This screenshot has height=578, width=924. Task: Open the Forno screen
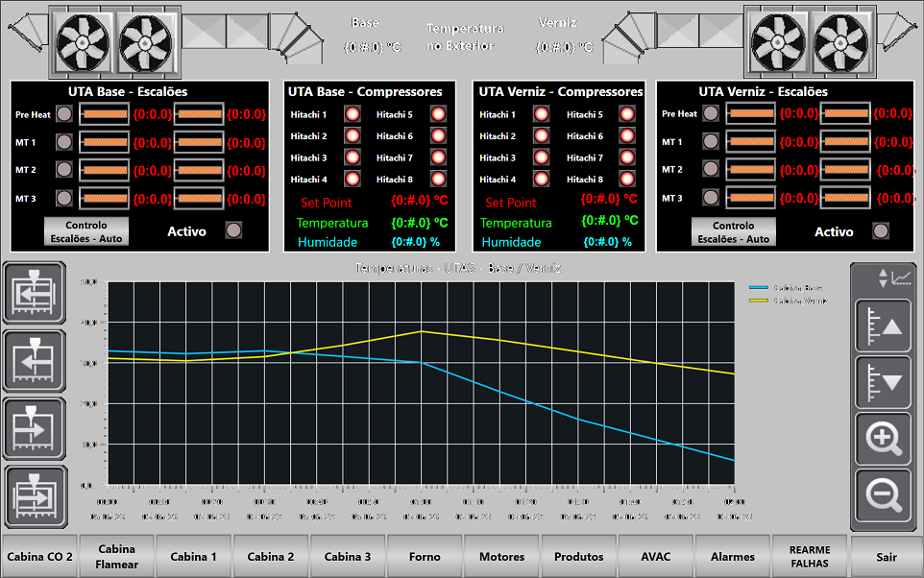click(425, 557)
